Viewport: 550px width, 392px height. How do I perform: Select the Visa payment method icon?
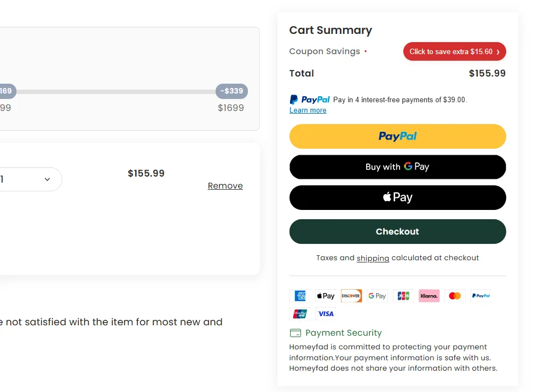[x=326, y=313]
